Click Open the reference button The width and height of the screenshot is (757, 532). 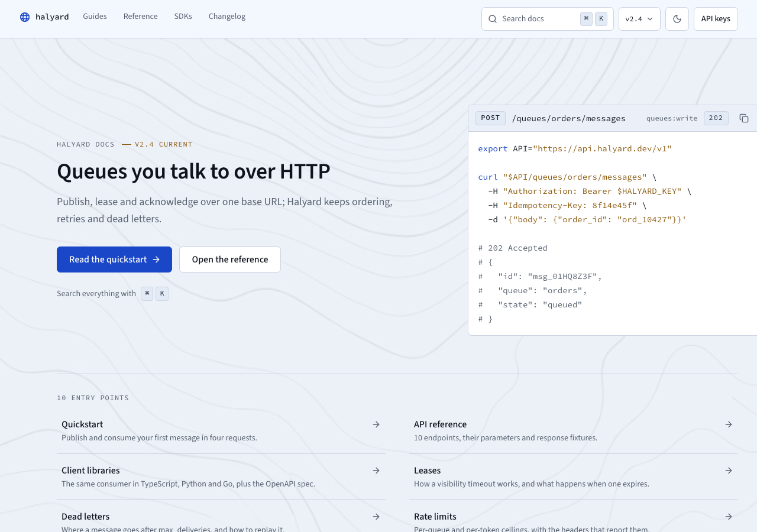(x=230, y=259)
